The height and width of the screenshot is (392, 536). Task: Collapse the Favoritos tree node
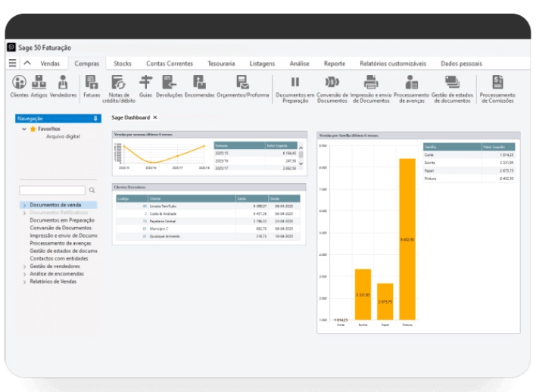(24, 129)
